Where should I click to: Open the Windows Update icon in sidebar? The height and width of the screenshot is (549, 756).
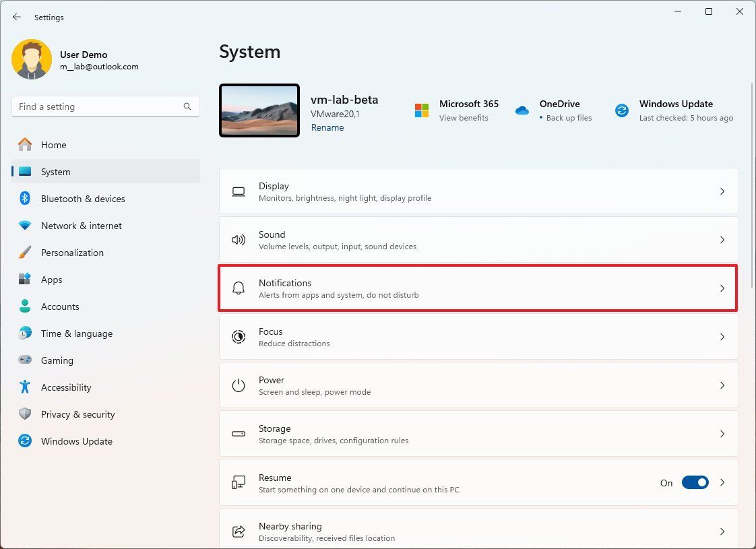click(24, 441)
